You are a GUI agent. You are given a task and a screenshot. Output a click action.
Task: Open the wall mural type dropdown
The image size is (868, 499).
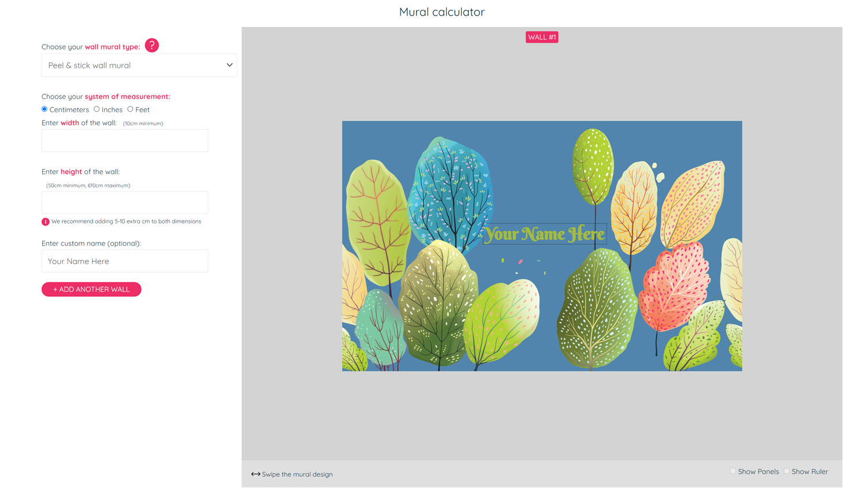coord(139,65)
